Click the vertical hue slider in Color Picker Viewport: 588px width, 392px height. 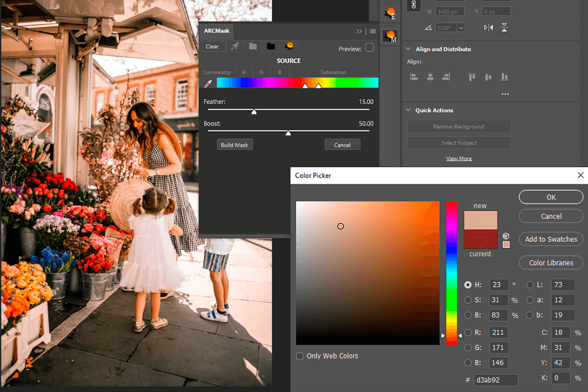point(451,273)
